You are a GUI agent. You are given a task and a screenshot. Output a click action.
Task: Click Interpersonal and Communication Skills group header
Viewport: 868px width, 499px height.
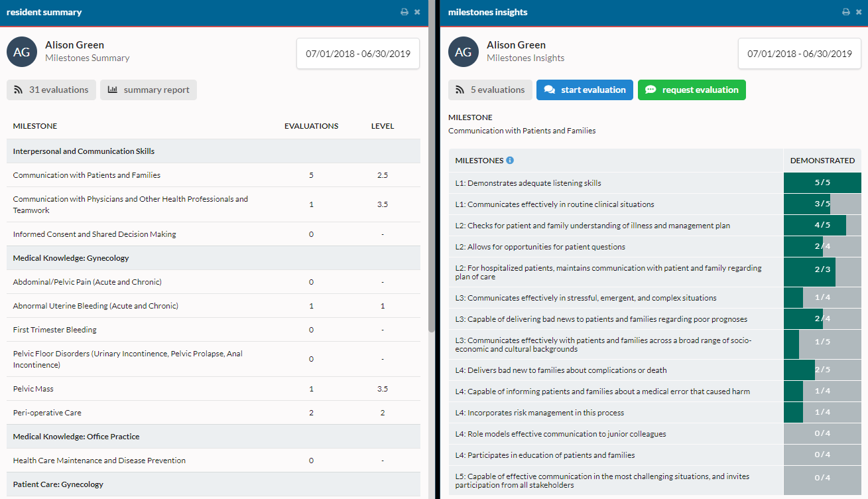(214, 151)
